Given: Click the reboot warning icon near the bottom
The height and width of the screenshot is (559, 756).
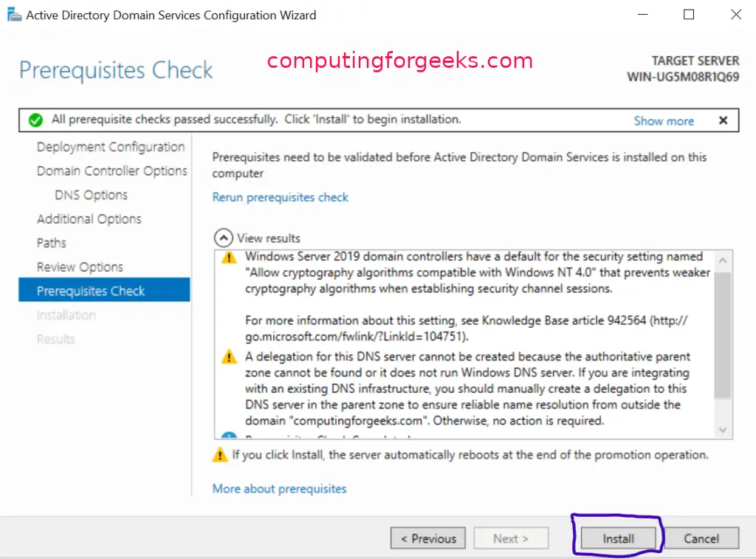Looking at the screenshot, I should point(220,455).
